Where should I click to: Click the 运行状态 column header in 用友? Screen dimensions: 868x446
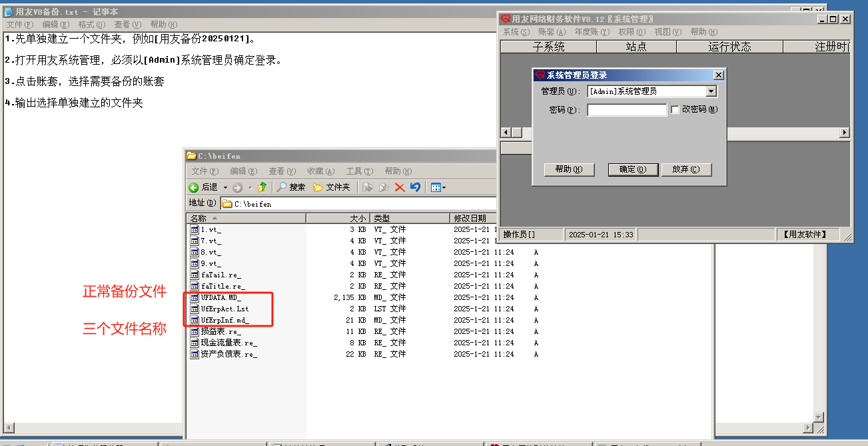[730, 47]
